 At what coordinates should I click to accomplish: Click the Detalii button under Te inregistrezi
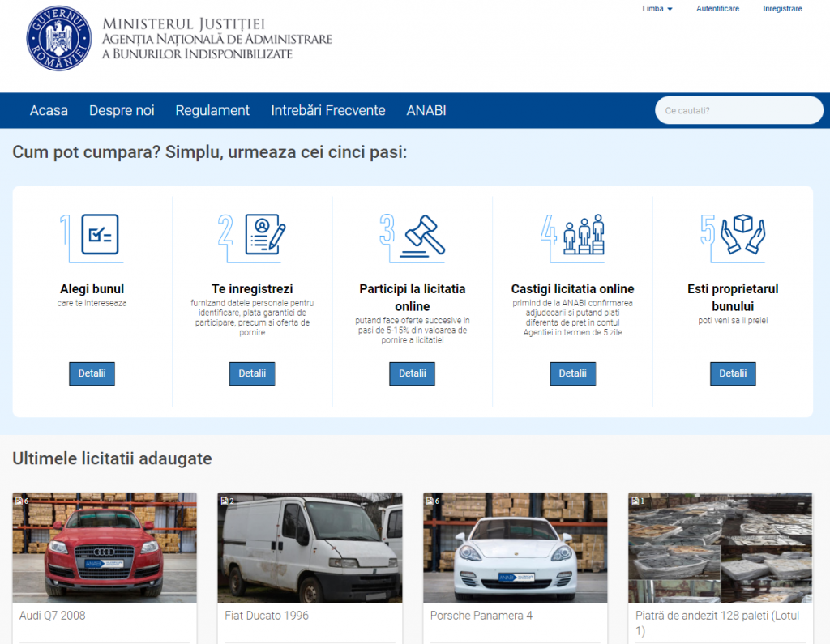point(252,373)
